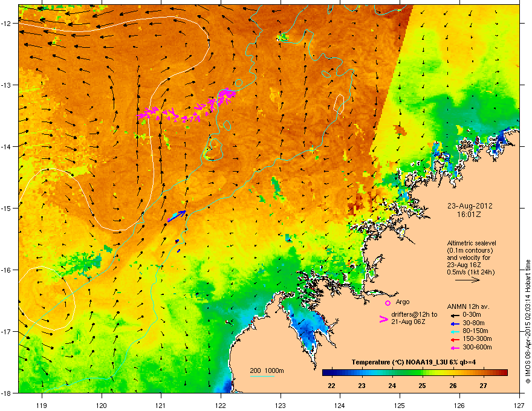Viewport: 532px width, 411px height.
Task: Click the '123' longitude axis label
Action: coord(281,405)
